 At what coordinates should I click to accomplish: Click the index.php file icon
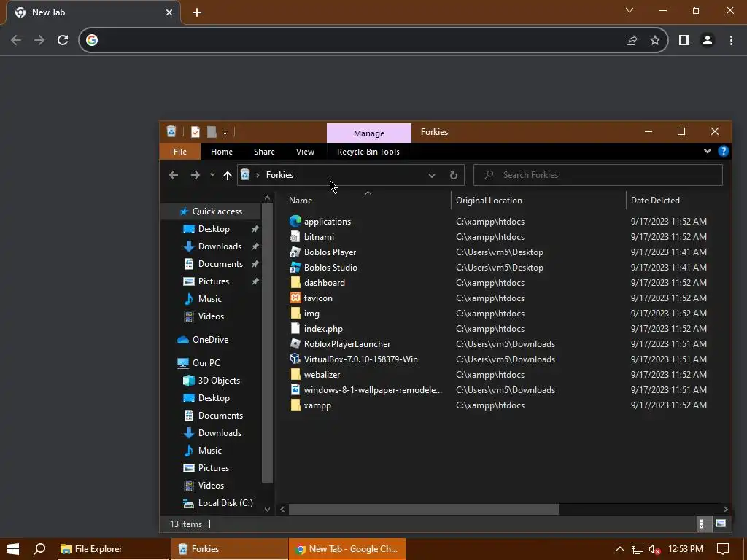coord(295,329)
